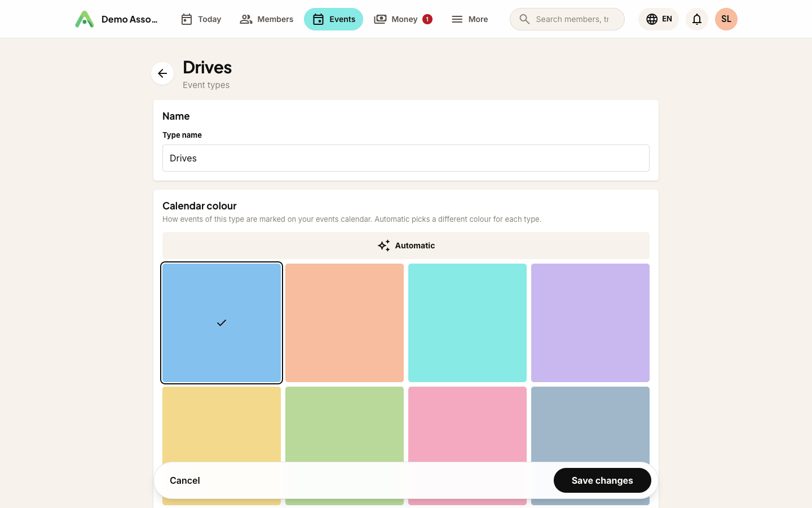Click the green Demo Association logo icon
The image size is (812, 508).
85,19
